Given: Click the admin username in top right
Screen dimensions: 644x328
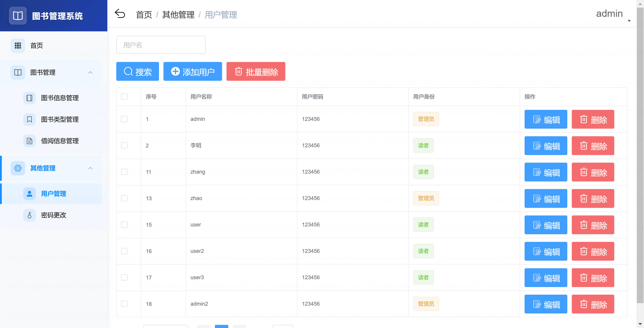Looking at the screenshot, I should [x=609, y=13].
